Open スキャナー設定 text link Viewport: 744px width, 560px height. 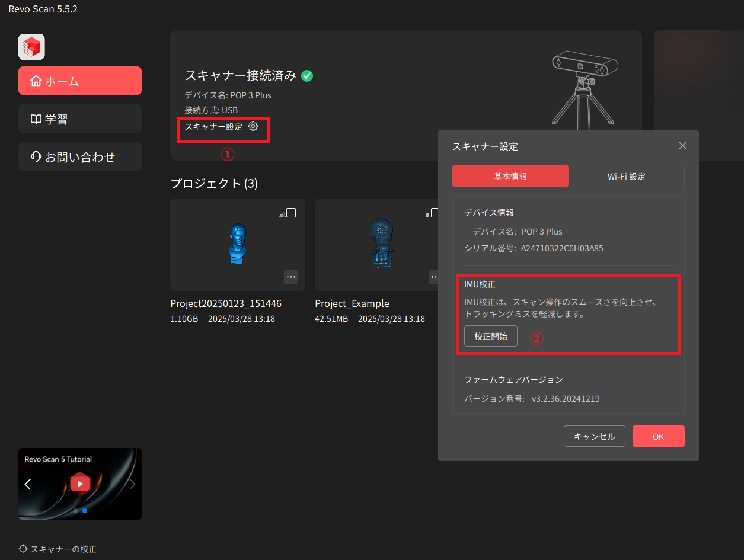213,126
